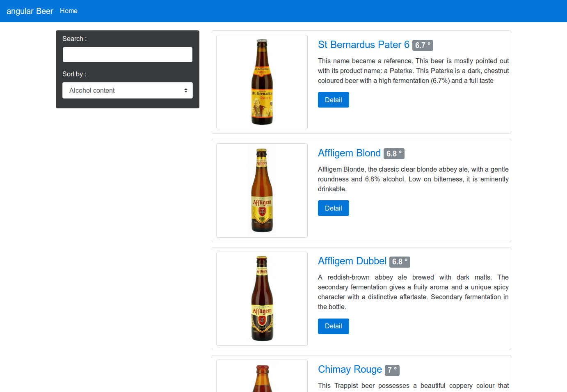Click the St Bernardus Pater 6 bottle image
Image resolution: width=567 pixels, height=392 pixels.
262,82
